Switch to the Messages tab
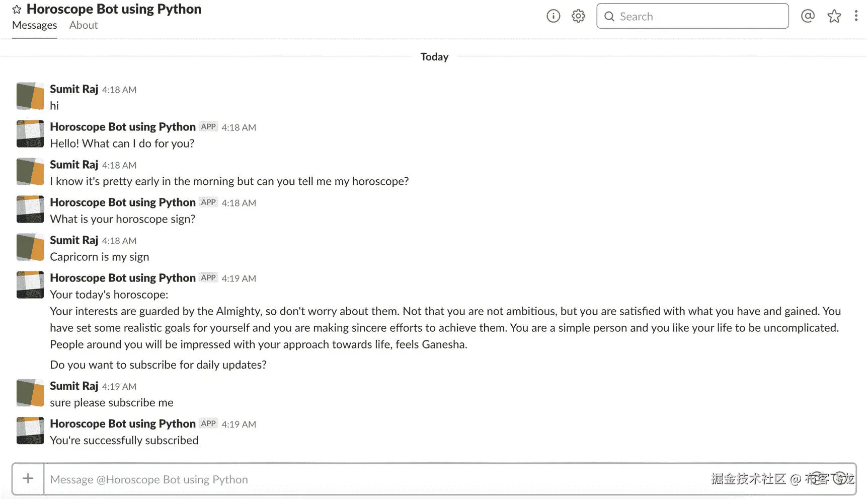This screenshot has height=499, width=868. pos(34,25)
